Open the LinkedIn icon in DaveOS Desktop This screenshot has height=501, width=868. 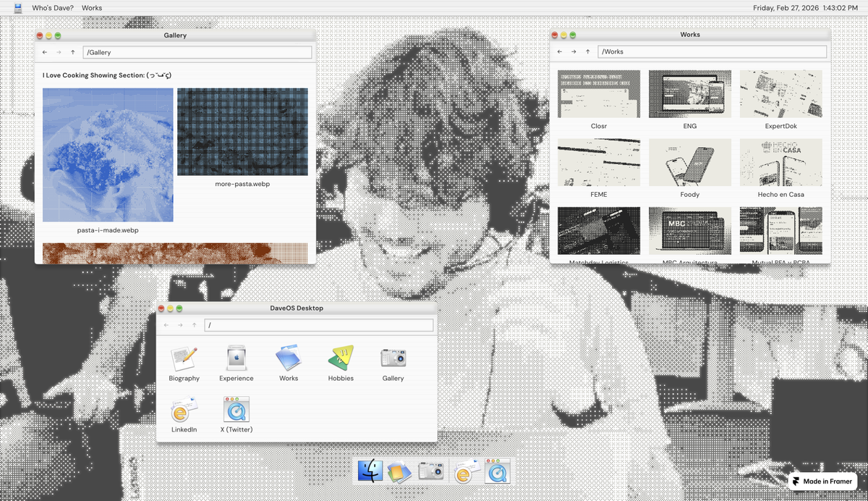pyautogui.click(x=184, y=410)
